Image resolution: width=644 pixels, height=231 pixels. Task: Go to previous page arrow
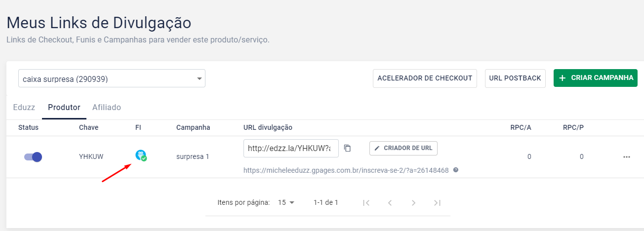click(x=390, y=202)
